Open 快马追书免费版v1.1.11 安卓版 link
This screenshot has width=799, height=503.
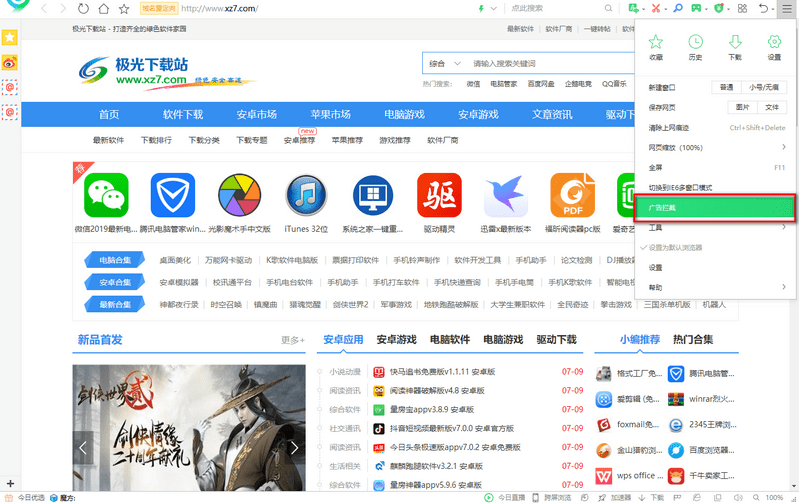coord(442,372)
